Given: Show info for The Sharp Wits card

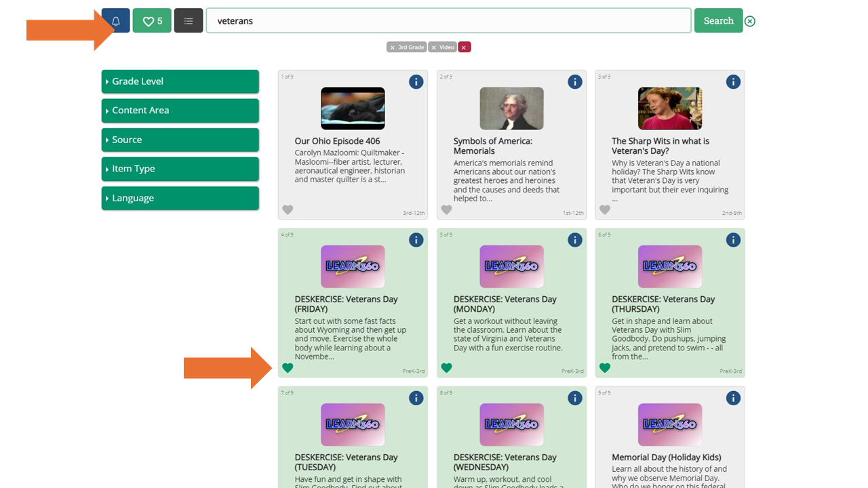Looking at the screenshot, I should (733, 82).
